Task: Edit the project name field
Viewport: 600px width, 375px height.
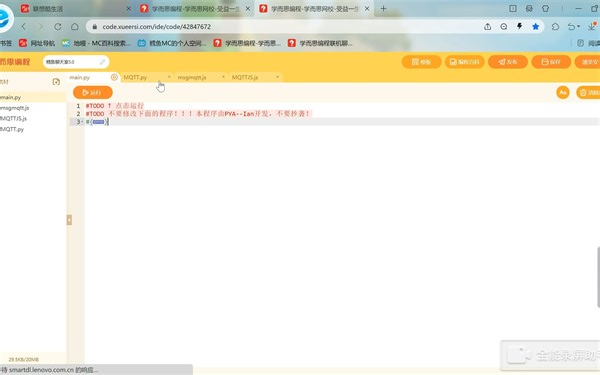Action: (x=76, y=62)
